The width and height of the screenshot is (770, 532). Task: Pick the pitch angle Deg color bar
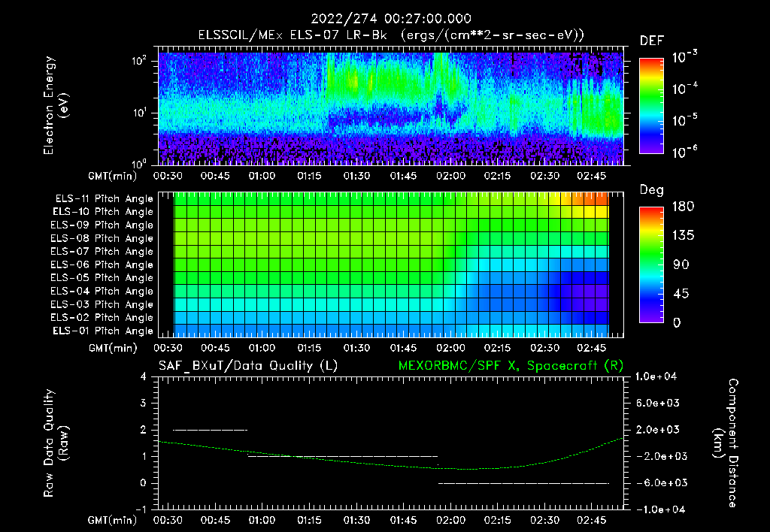(651, 264)
